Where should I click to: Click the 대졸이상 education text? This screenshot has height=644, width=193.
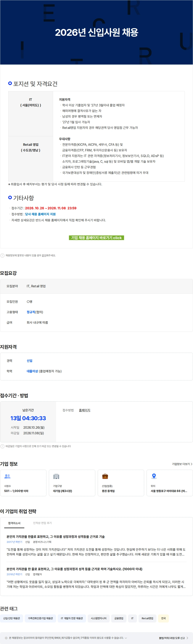(x=32, y=371)
